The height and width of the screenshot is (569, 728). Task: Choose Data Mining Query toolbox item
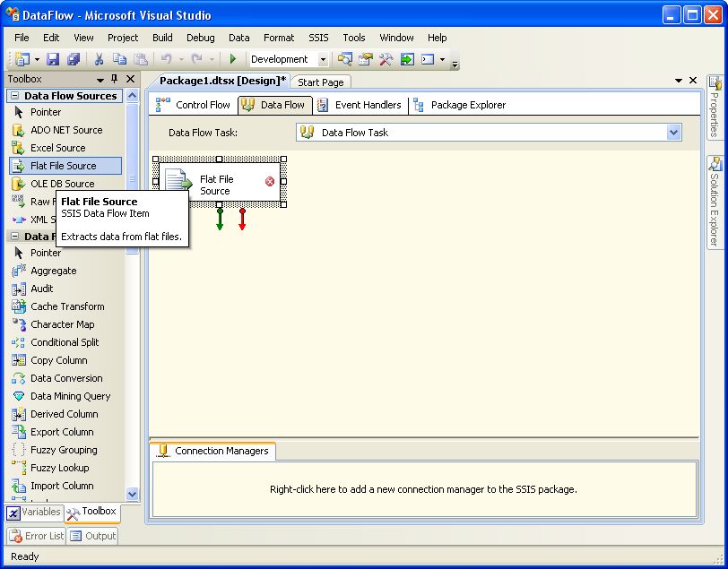pyautogui.click(x=70, y=396)
